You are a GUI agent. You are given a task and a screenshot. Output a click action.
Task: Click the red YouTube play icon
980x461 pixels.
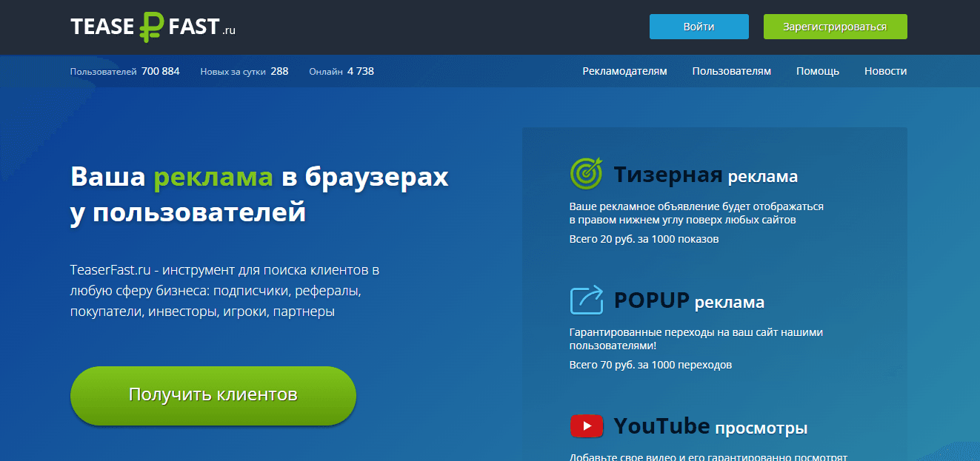click(x=586, y=426)
